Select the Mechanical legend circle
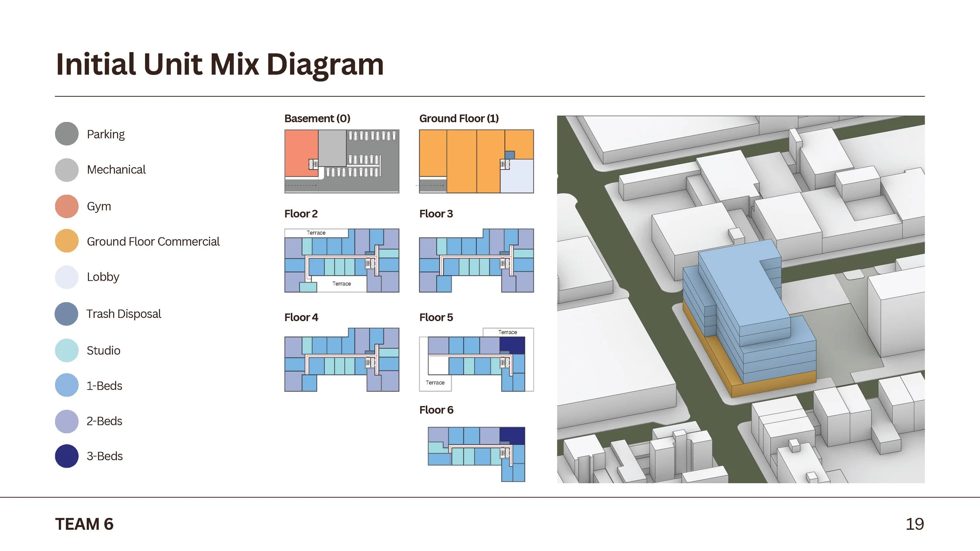The width and height of the screenshot is (980, 551). click(67, 170)
